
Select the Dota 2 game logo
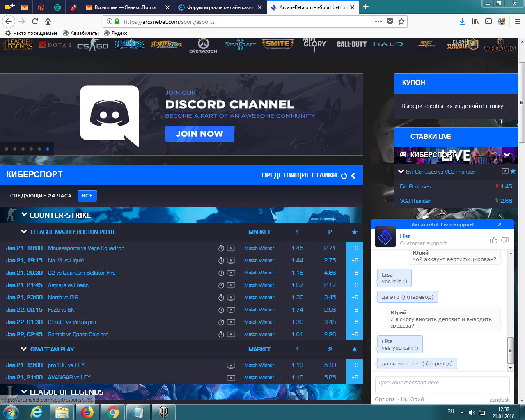point(55,45)
